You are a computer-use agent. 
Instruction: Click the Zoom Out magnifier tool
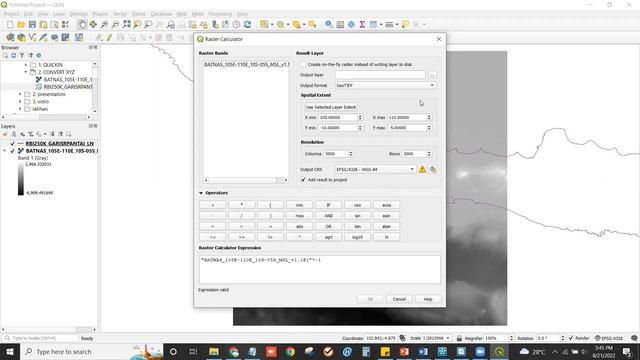click(x=116, y=24)
